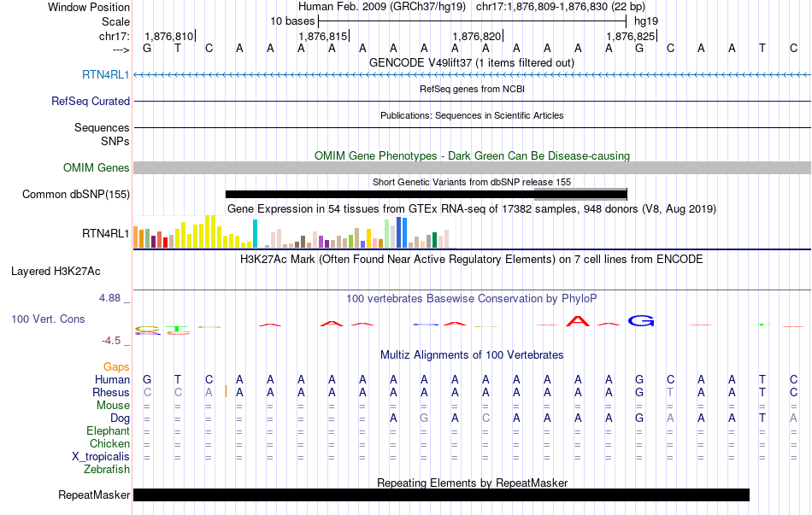Viewport: 812px width, 515px height.
Task: Click the 10 bases scale bar
Action: [x=473, y=21]
